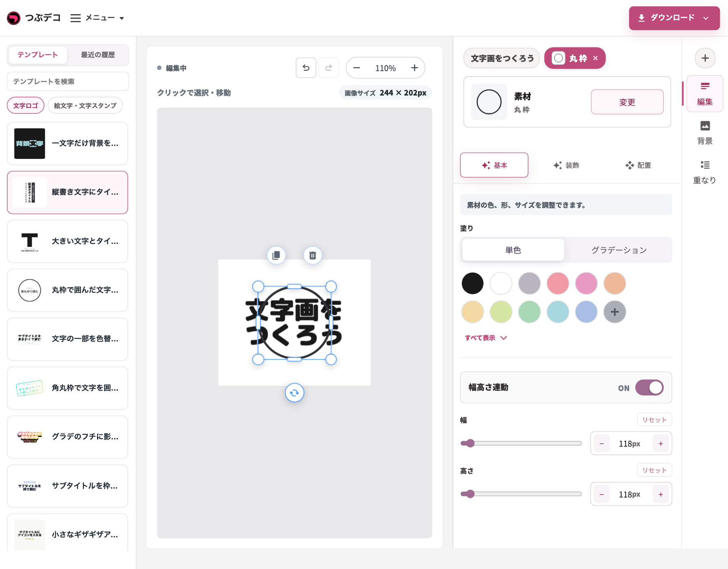The height and width of the screenshot is (569, 728).
Task: Open the 背景 background panel
Action: pyautogui.click(x=705, y=132)
